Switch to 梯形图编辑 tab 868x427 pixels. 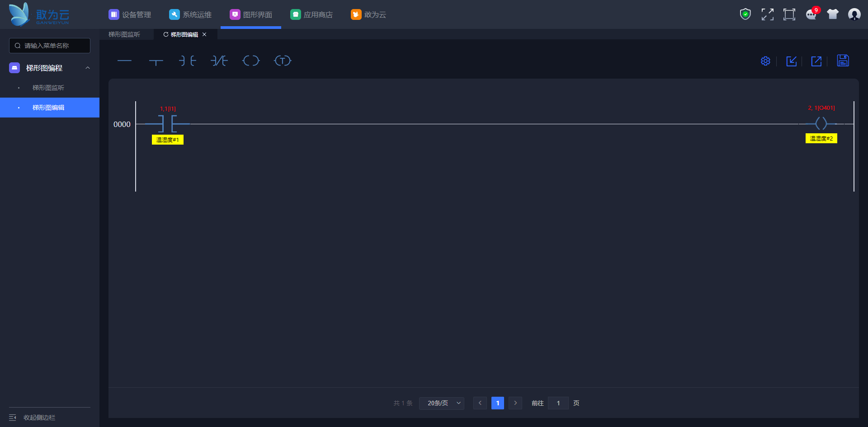pyautogui.click(x=184, y=34)
